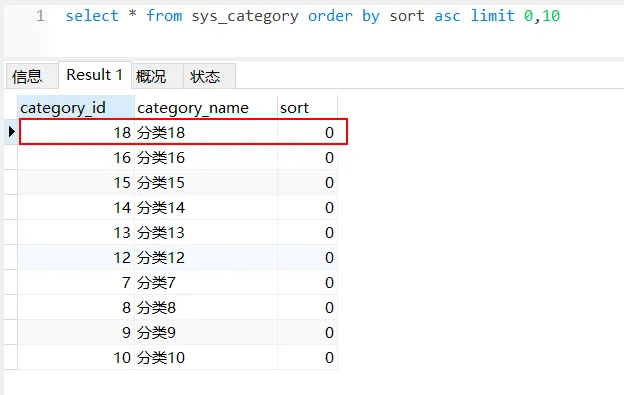Open the 概况 tab
The width and height of the screenshot is (624, 395).
(157, 76)
